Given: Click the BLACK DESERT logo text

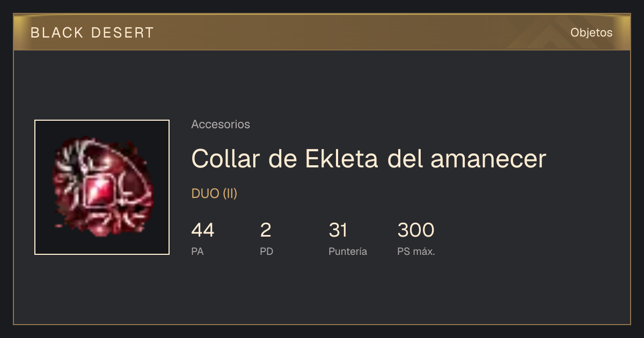Looking at the screenshot, I should (92, 33).
